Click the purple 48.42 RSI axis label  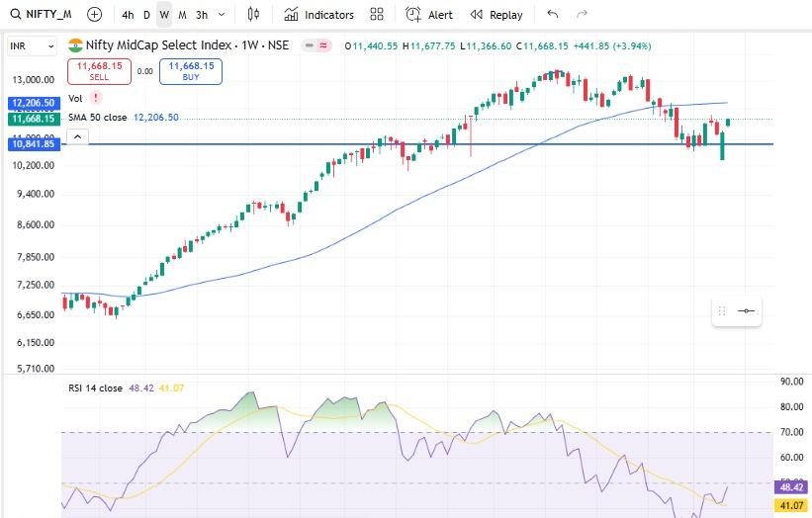click(791, 487)
